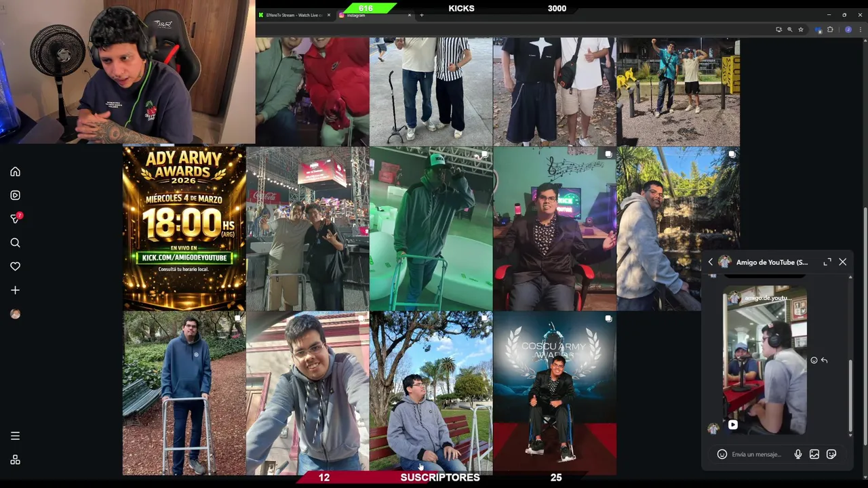
Task: Open the post of man on park bench
Action: click(x=431, y=392)
